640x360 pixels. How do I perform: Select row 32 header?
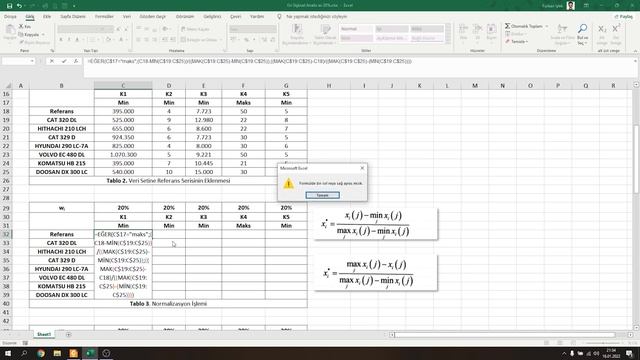pos(7,234)
